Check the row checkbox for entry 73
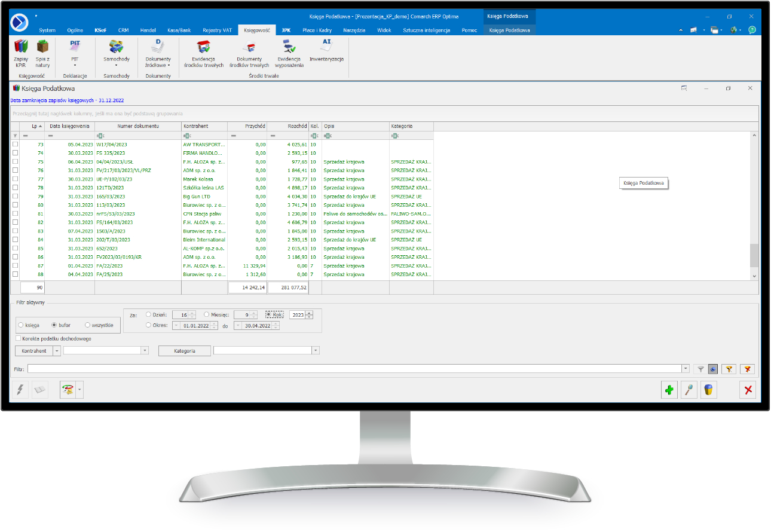 (x=15, y=144)
